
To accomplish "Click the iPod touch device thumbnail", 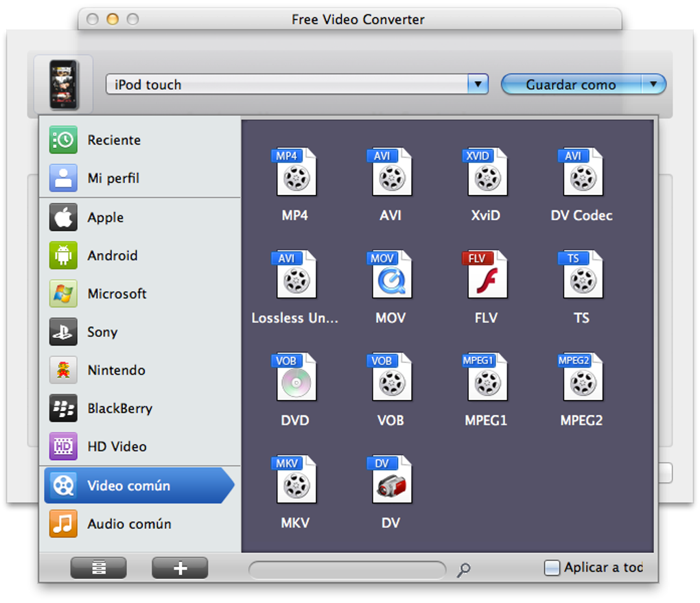I will tap(63, 84).
